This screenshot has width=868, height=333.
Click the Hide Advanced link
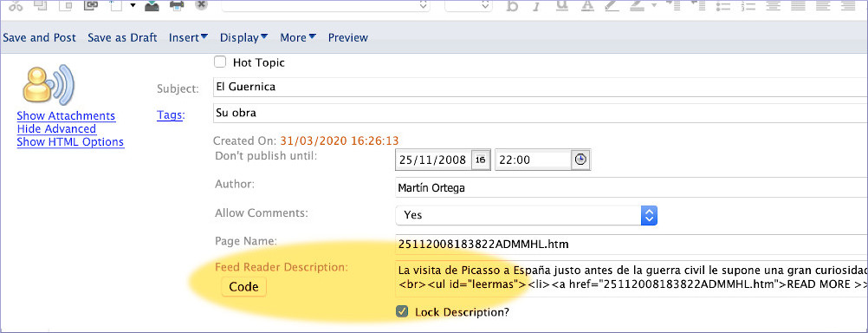pyautogui.click(x=56, y=128)
